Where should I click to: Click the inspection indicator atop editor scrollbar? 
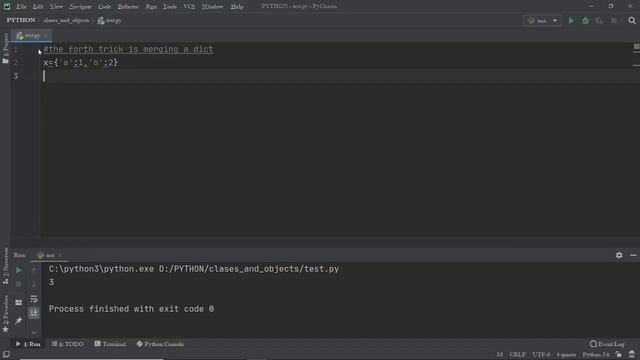(x=636, y=47)
